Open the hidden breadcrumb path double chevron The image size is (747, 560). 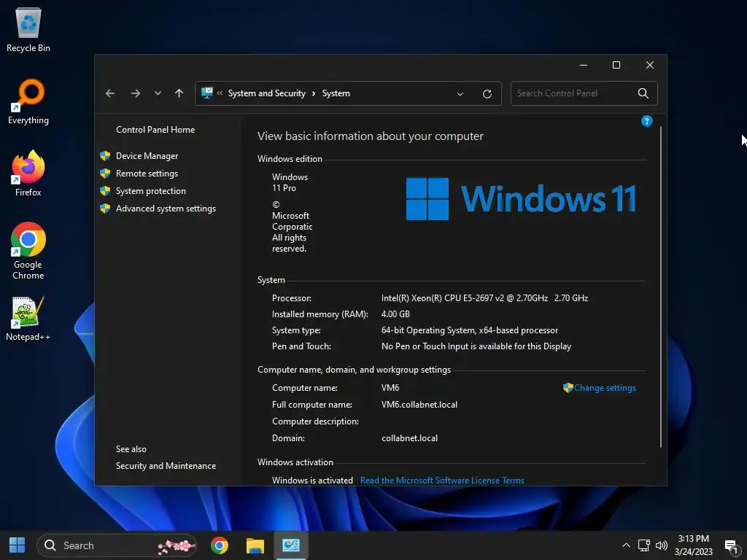pyautogui.click(x=220, y=93)
